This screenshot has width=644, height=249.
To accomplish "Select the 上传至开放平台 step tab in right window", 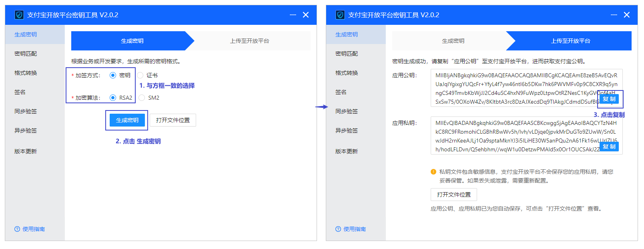I will coord(571,41).
